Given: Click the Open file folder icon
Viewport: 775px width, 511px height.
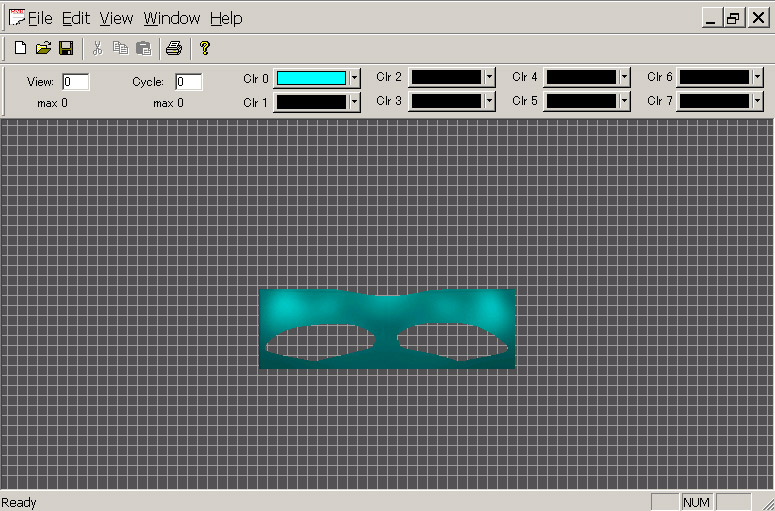Looking at the screenshot, I should [x=43, y=48].
